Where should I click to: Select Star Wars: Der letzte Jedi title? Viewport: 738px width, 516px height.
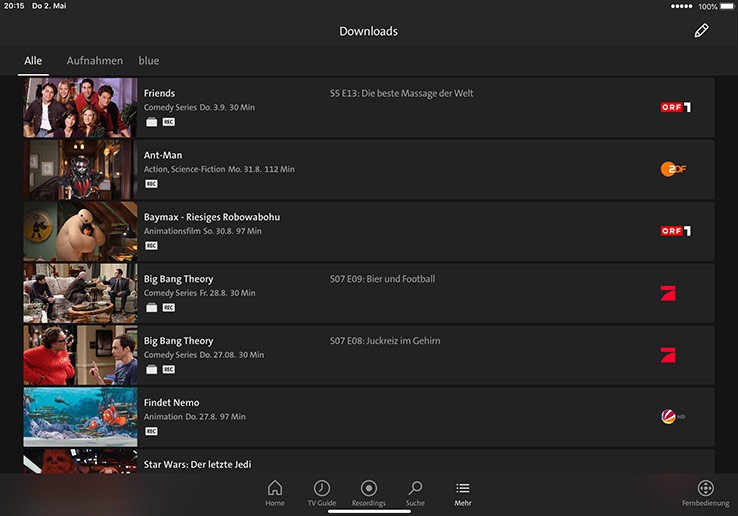click(x=197, y=464)
